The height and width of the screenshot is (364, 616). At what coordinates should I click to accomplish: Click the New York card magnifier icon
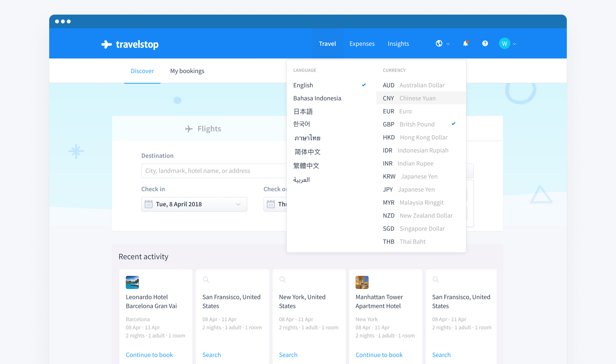pyautogui.click(x=282, y=280)
